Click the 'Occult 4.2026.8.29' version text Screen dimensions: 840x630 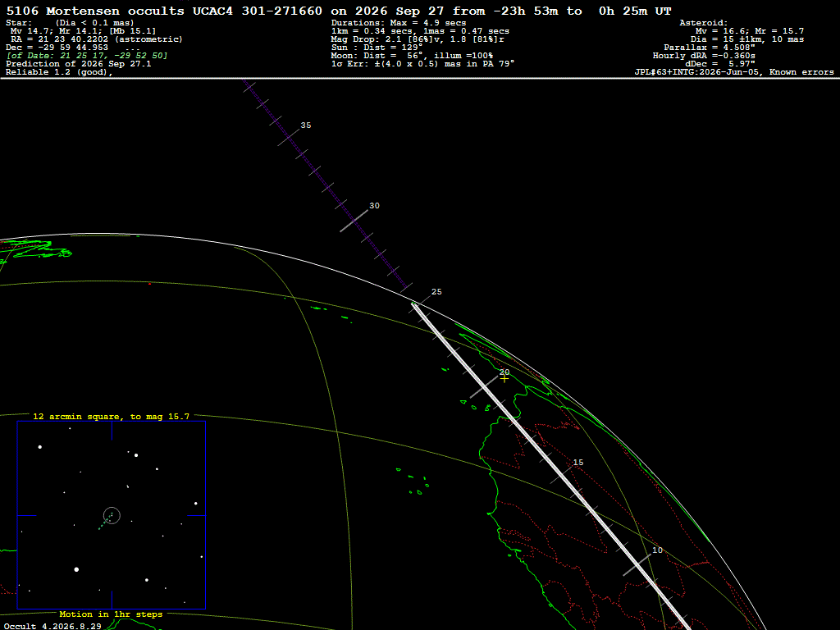[x=52, y=626]
